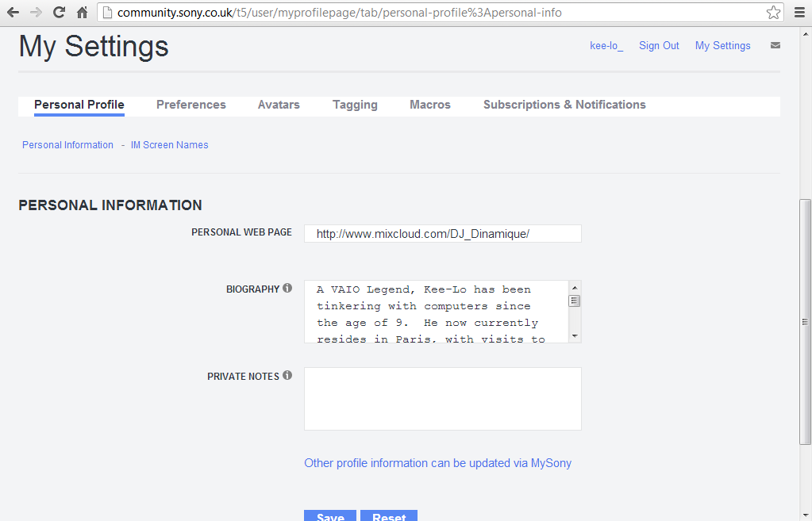812x521 pixels.
Task: Open IM Screen Names section
Action: coord(169,145)
